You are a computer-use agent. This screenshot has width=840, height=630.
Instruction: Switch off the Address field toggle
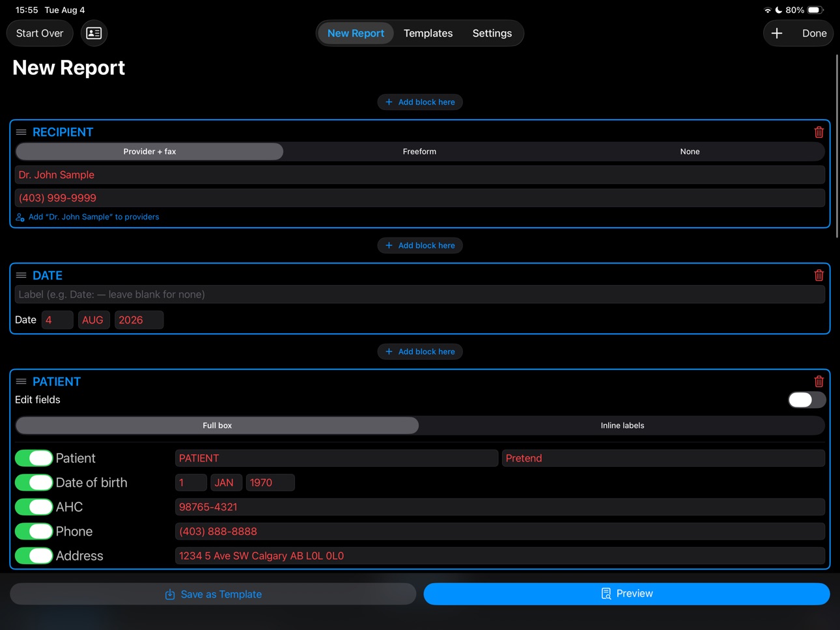pyautogui.click(x=34, y=556)
